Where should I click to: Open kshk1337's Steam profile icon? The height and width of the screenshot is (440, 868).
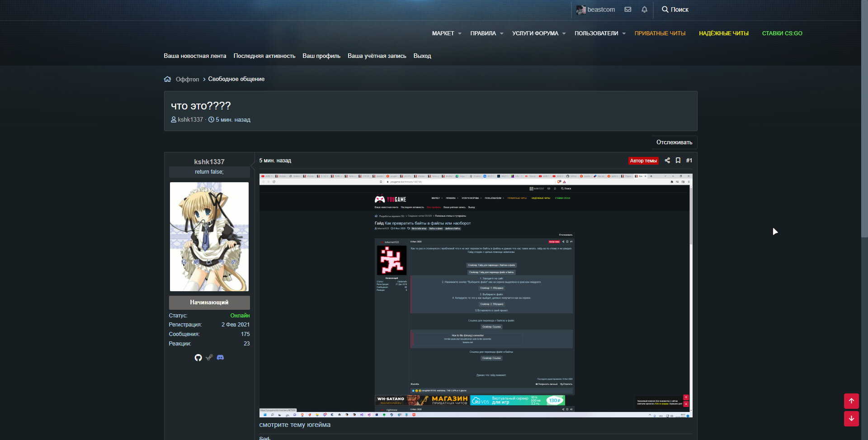[x=209, y=358]
